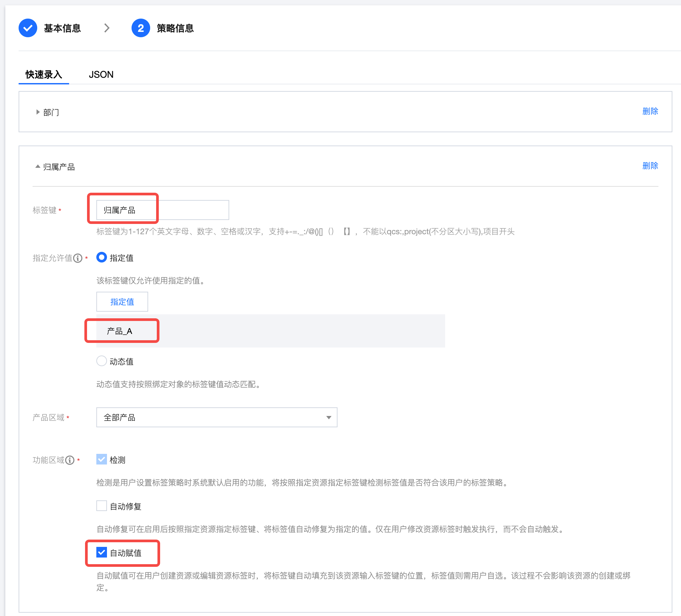Click the info icon next to 指定允许值
This screenshot has width=681, height=616.
coord(78,258)
